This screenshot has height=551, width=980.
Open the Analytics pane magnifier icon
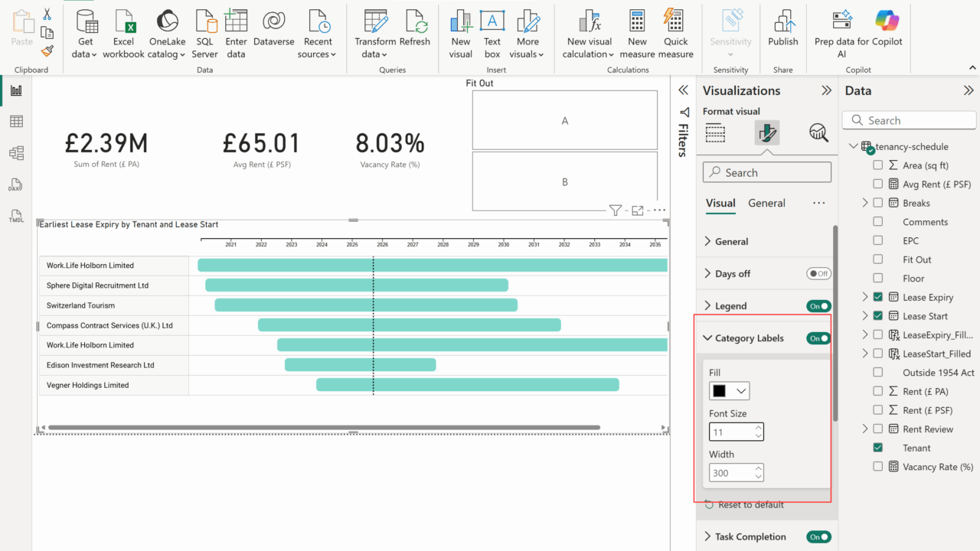[x=818, y=132]
